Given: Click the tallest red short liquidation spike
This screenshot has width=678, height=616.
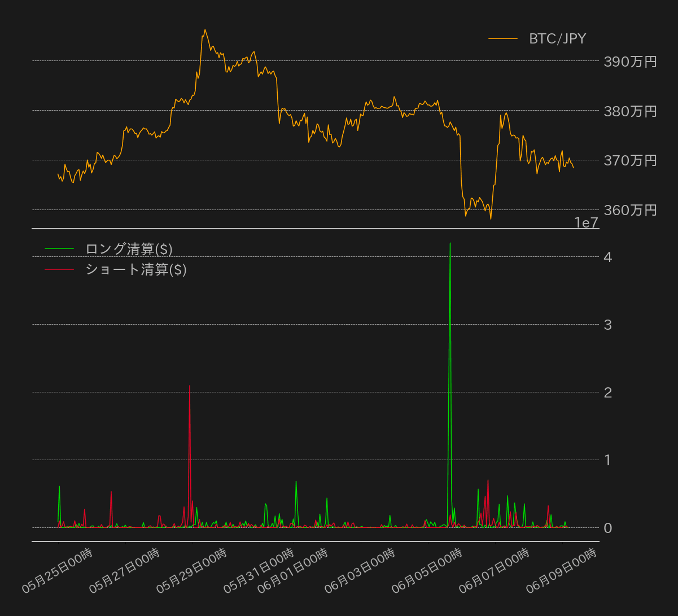Looking at the screenshot, I should [x=190, y=386].
